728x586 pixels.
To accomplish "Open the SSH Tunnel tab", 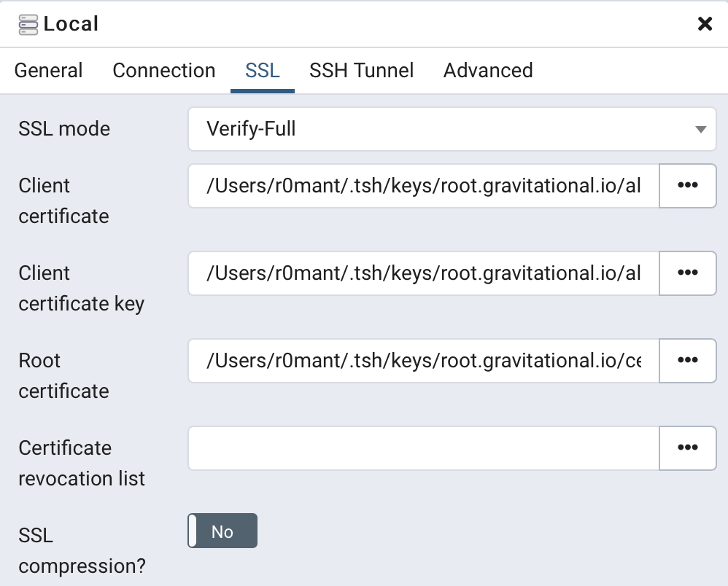I will (361, 70).
